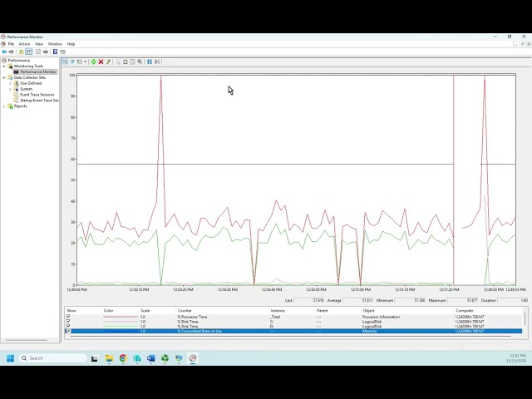Viewport: 532px width, 399px height.
Task: Select the % Committed Bytes In Use row
Action: pyautogui.click(x=293, y=331)
